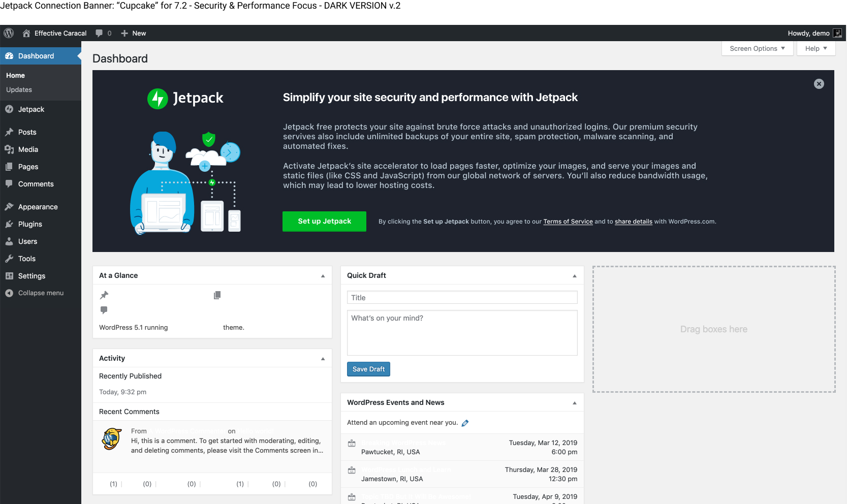Click the Recently Published heading text
This screenshot has width=847, height=504.
(x=130, y=376)
